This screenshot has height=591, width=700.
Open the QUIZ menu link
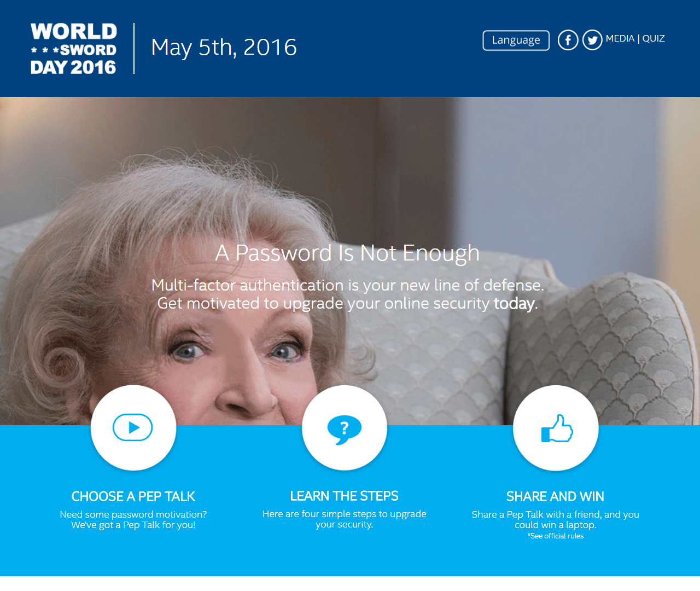(654, 38)
